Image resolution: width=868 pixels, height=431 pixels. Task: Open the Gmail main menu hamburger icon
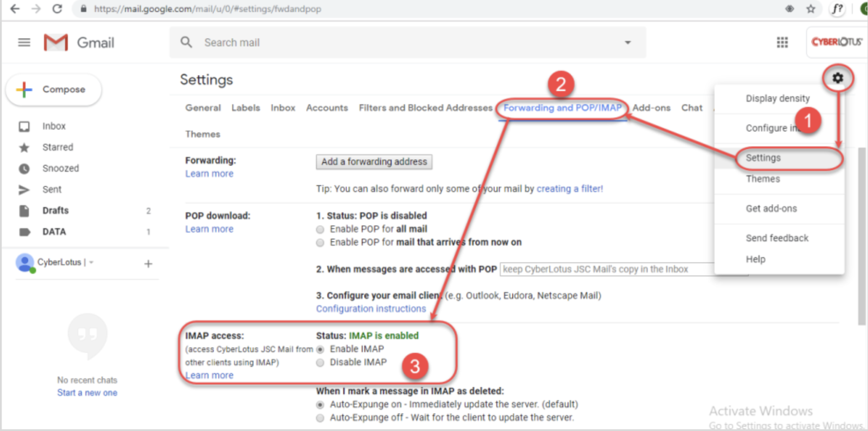point(24,42)
